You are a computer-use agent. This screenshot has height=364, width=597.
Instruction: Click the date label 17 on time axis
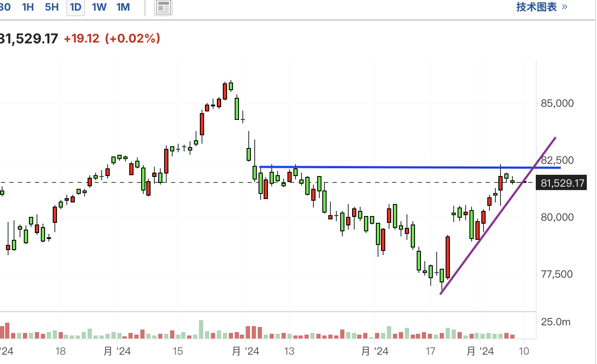(x=431, y=351)
